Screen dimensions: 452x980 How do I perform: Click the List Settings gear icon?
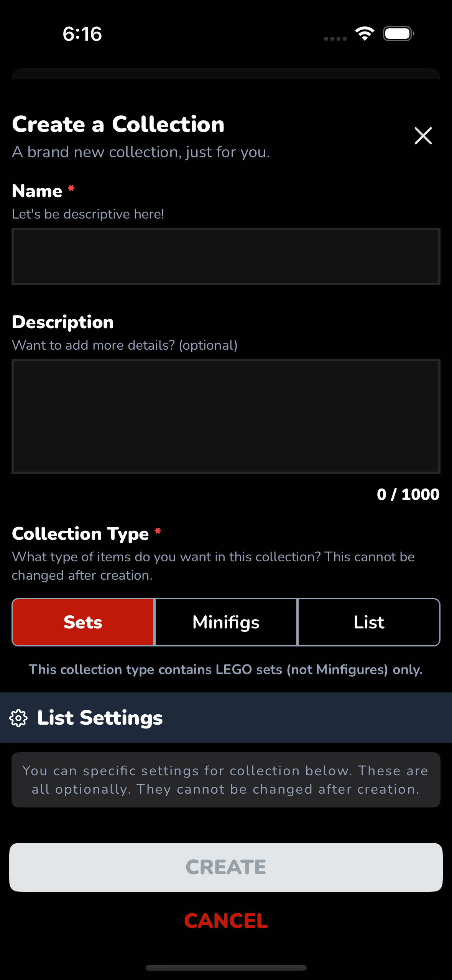tap(18, 718)
